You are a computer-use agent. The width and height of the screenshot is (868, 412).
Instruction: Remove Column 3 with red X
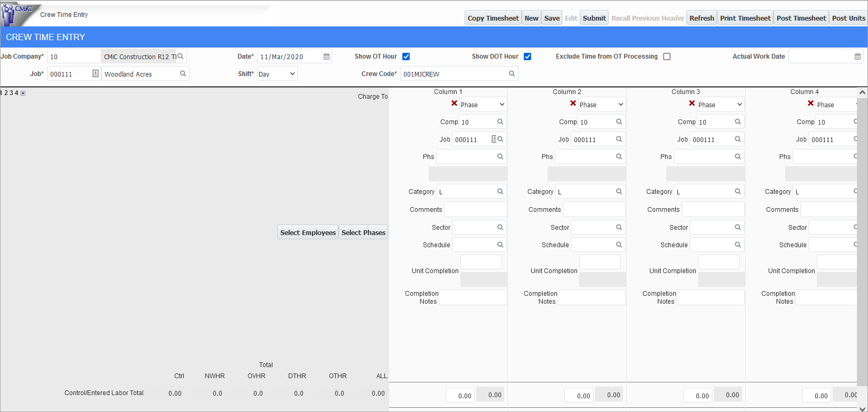coord(692,104)
